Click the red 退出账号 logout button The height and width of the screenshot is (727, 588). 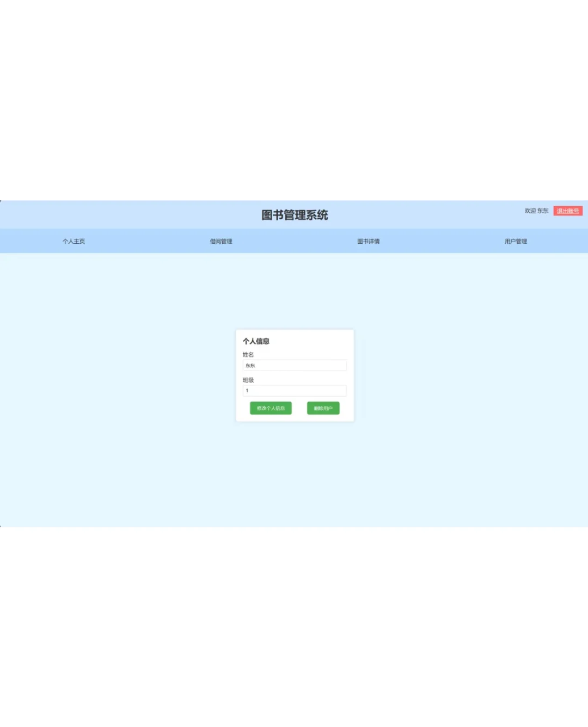click(x=568, y=211)
